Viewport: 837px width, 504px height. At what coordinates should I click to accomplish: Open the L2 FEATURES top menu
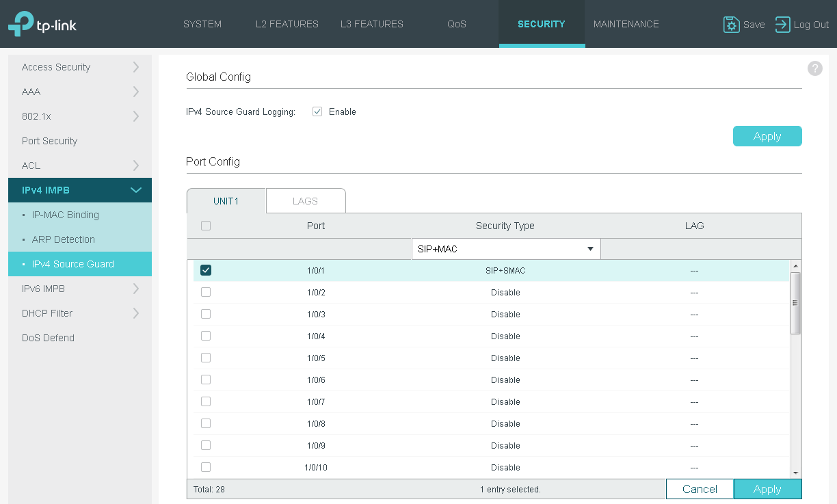tap(287, 24)
